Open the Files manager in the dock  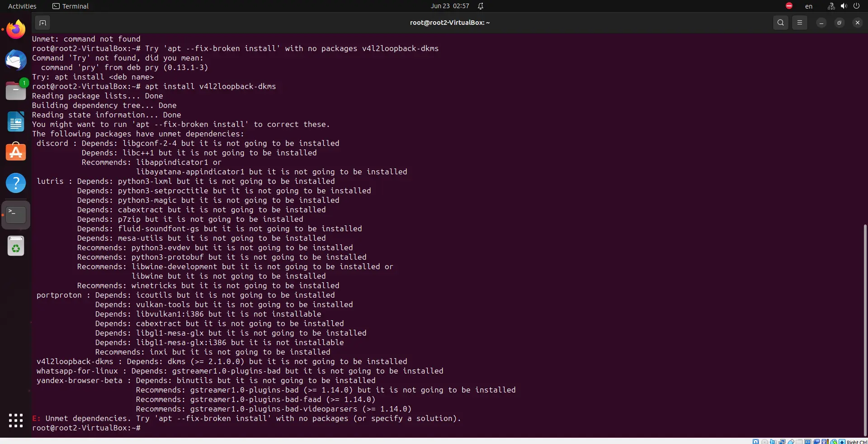(x=16, y=90)
